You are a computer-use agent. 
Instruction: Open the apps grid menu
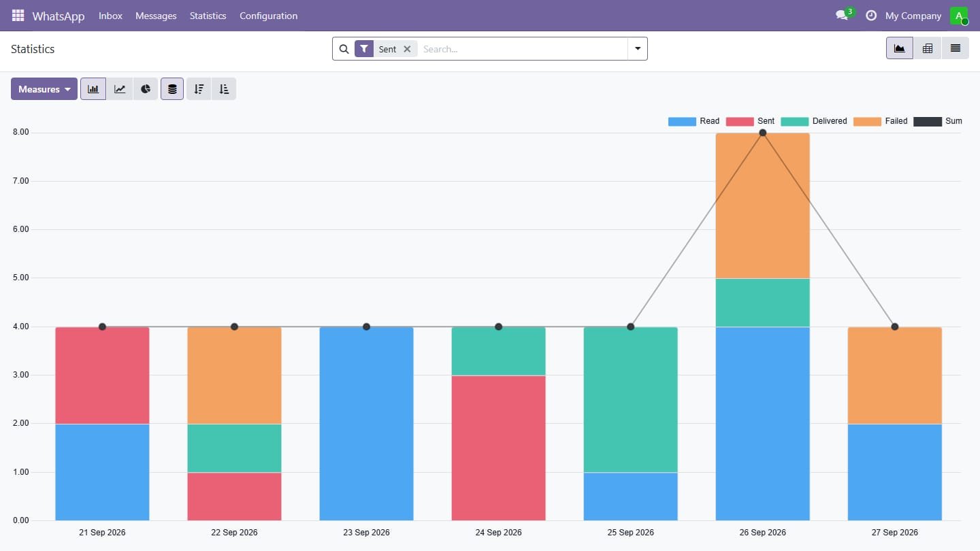[x=18, y=15]
